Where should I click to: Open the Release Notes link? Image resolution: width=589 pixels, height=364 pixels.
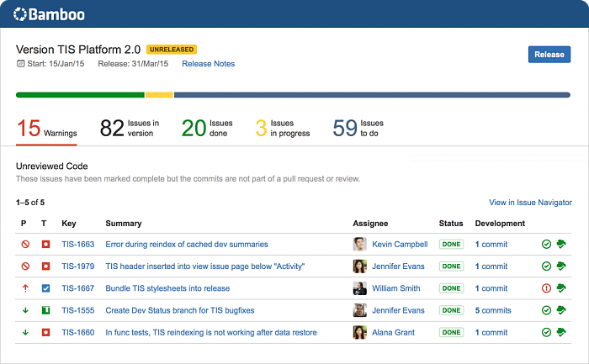tap(208, 64)
